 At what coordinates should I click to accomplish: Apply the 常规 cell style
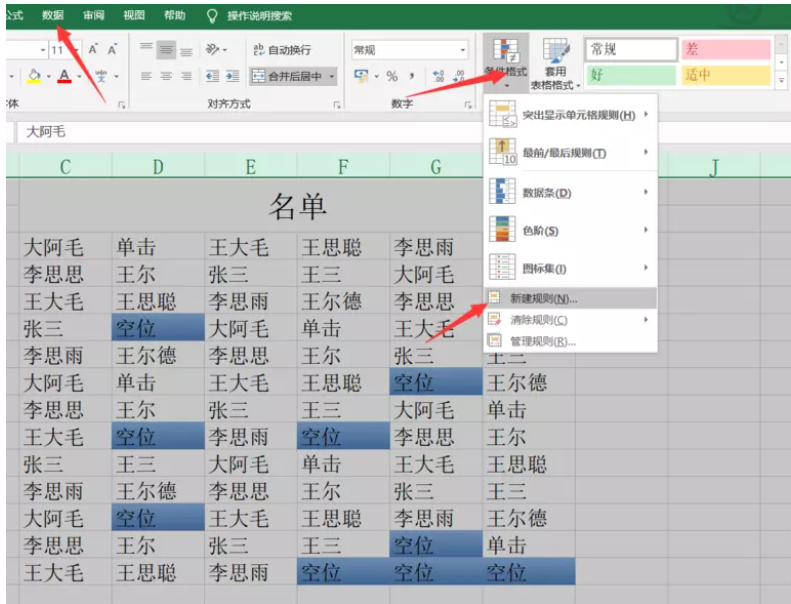pyautogui.click(x=631, y=49)
